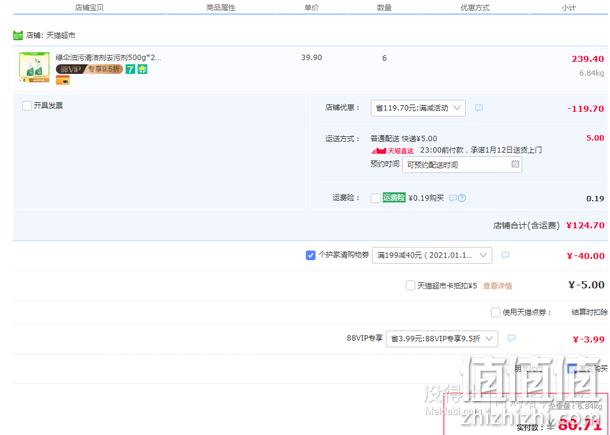The width and height of the screenshot is (610, 435).
Task: Click the 优惠方式 column header
Action: pyautogui.click(x=475, y=7)
